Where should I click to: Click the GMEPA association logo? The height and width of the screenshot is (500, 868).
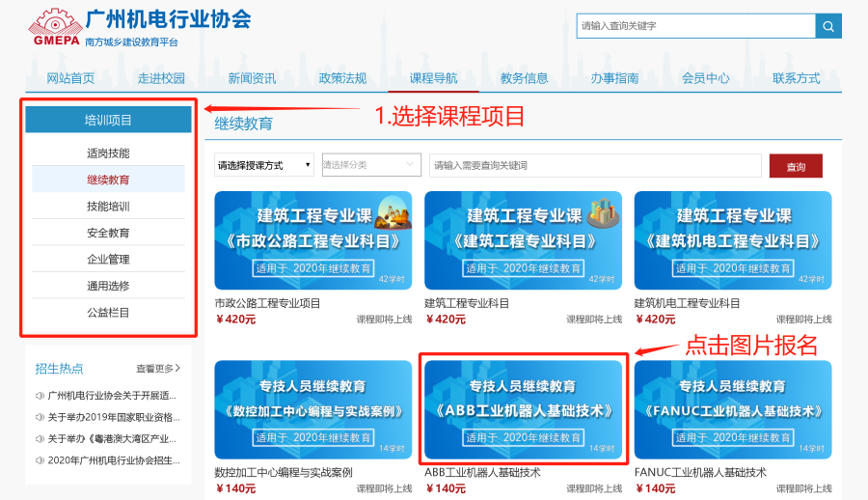(53, 28)
